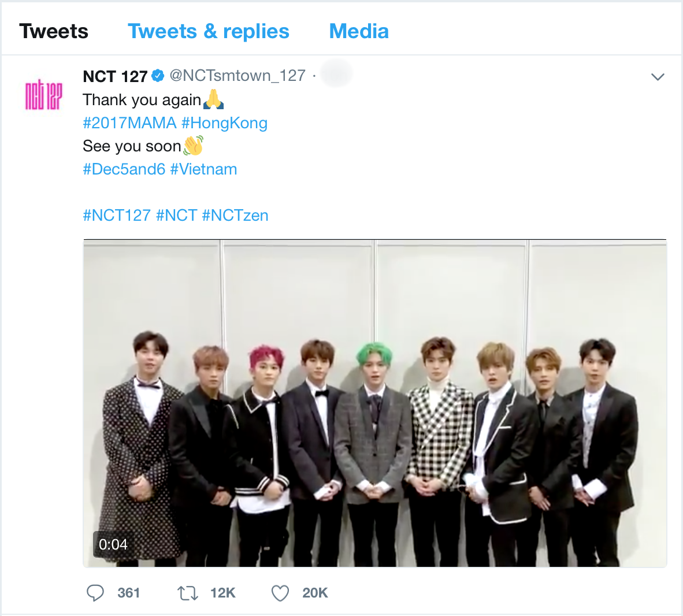Viewport: 683px width, 616px height.
Task: Click the #NCT127 hashtag
Action: point(117,216)
